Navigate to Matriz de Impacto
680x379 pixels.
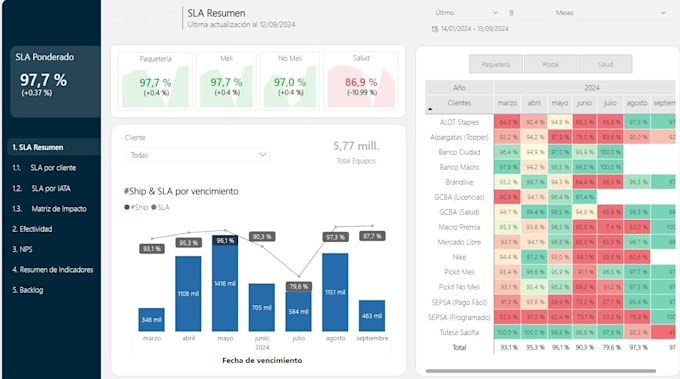tap(49, 209)
